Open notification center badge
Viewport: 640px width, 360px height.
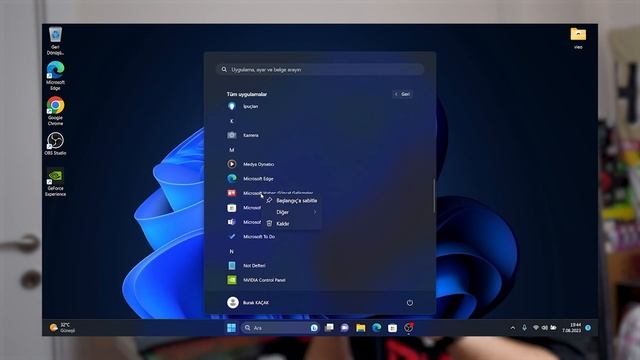click(588, 328)
